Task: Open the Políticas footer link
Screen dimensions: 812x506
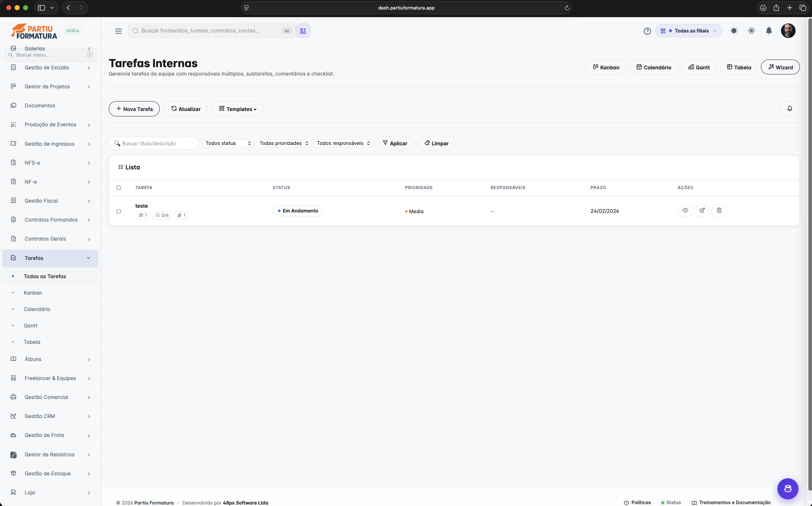Action: (638, 503)
